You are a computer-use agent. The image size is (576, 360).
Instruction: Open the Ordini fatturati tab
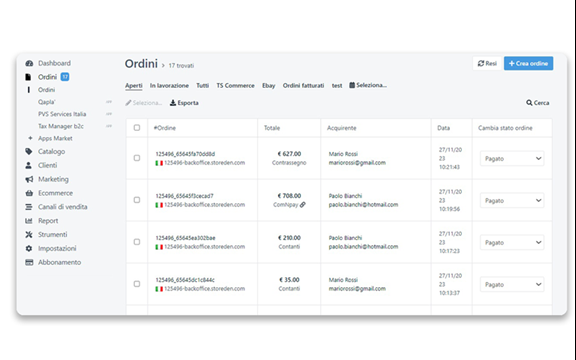[x=303, y=86]
